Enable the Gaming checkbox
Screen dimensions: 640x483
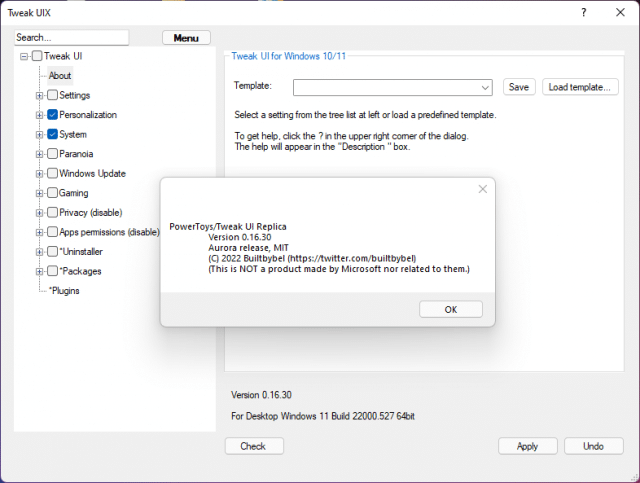tap(52, 193)
